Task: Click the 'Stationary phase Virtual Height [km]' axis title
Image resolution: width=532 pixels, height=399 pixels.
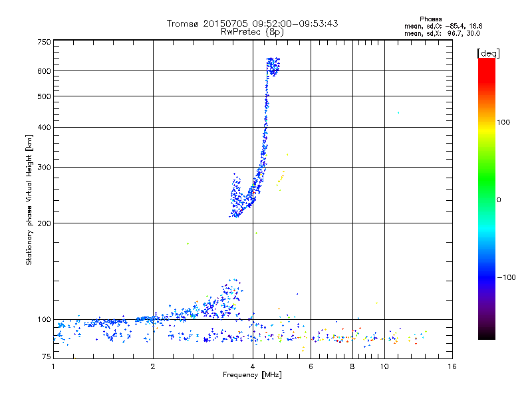Action: click(x=29, y=199)
